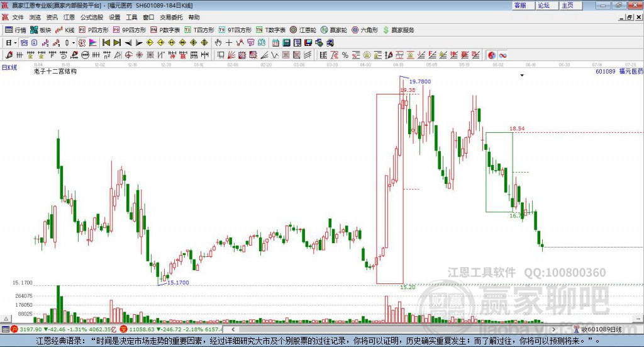This screenshot has height=347, width=644.
Task: Toggle the blue infinity-loop icon
Action: click(502, 55)
